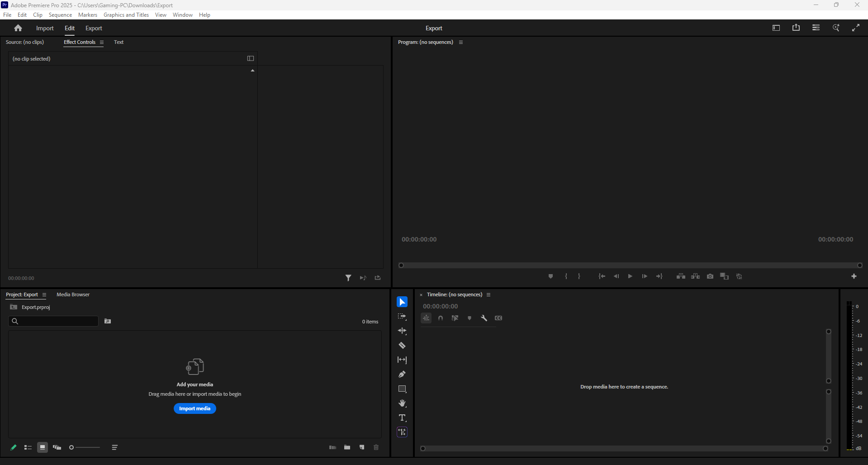Viewport: 868px width, 465px height.
Task: Adjust the Project panel thumbnail zoom slider
Action: tap(85, 447)
